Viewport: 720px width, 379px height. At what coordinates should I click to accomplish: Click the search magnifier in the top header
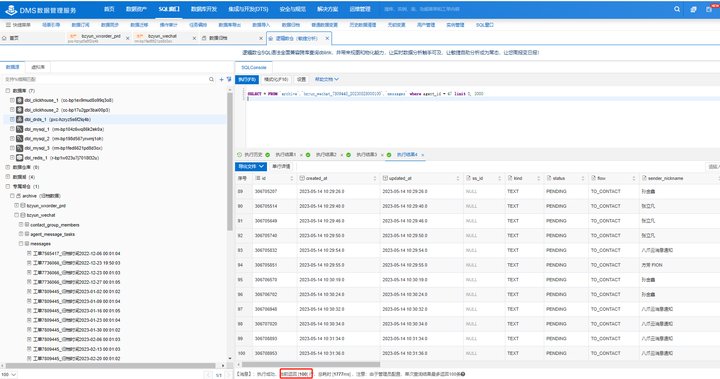pyautogui.click(x=677, y=9)
